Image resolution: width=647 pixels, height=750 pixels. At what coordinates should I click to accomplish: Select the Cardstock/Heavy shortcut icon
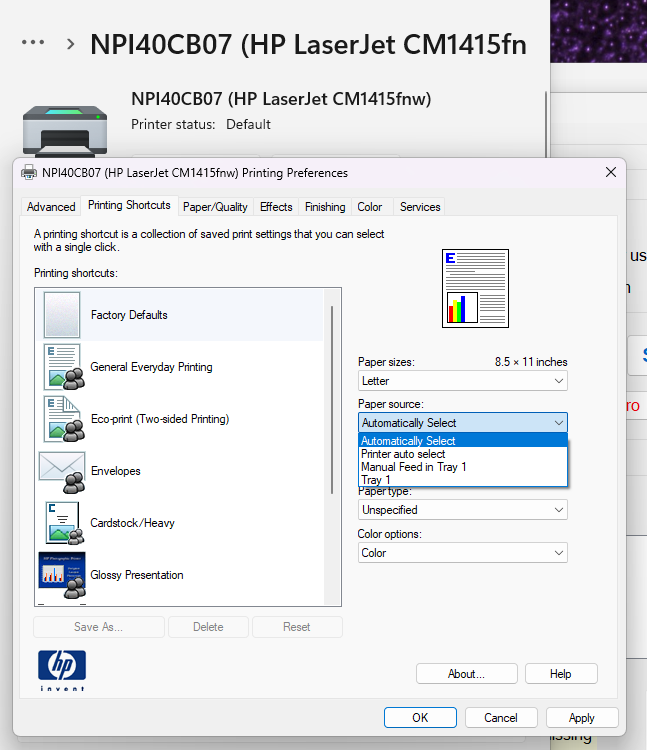[62, 523]
